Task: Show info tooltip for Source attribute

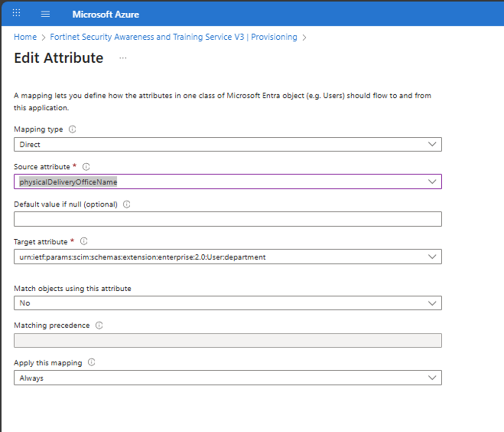Action: [86, 167]
